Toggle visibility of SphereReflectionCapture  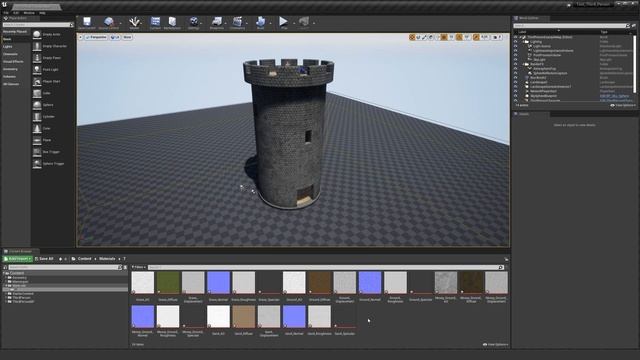pyautogui.click(x=516, y=73)
